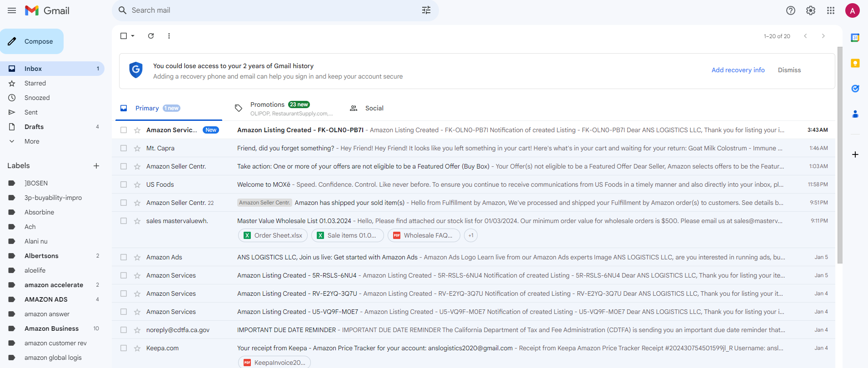Star the sales mastervaluewh email
The image size is (868, 368).
click(x=137, y=221)
